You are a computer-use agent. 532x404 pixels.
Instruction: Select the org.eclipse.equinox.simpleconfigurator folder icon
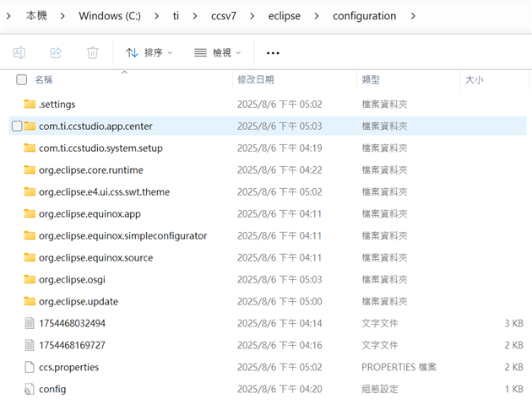[x=30, y=235]
